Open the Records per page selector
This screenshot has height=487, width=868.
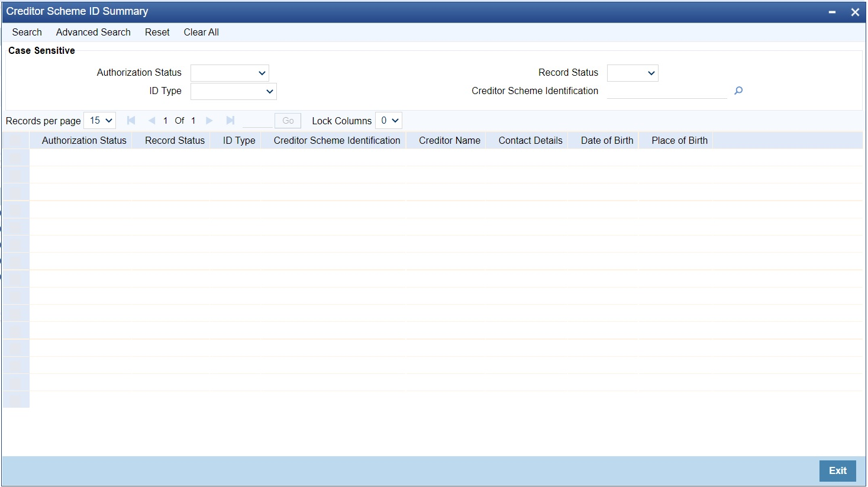coord(99,120)
